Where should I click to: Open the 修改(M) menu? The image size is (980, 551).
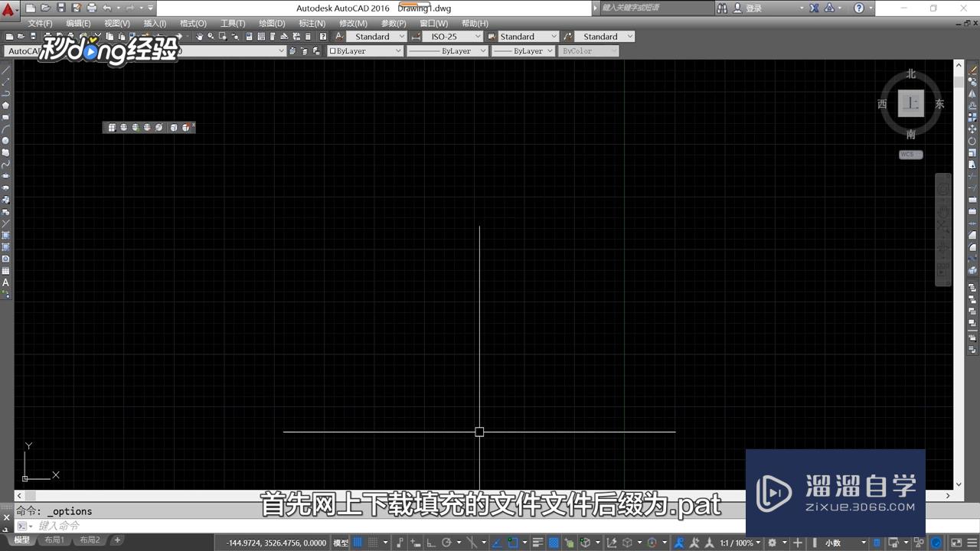(353, 23)
